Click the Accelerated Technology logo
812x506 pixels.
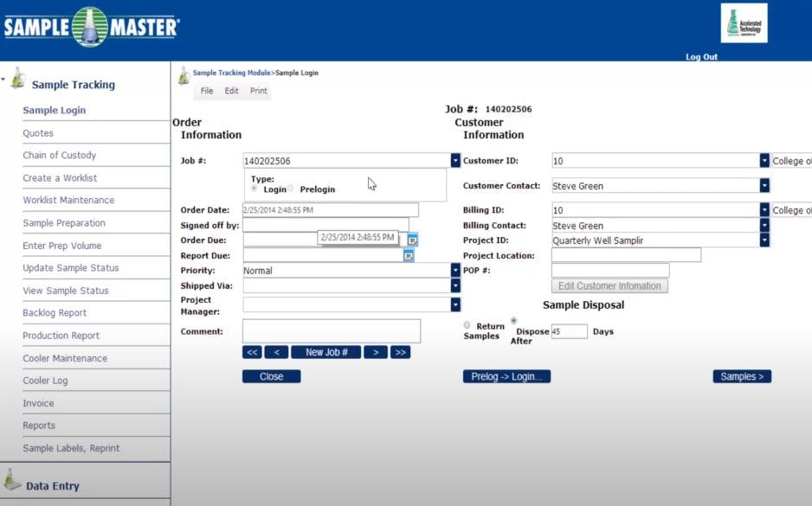743,23
